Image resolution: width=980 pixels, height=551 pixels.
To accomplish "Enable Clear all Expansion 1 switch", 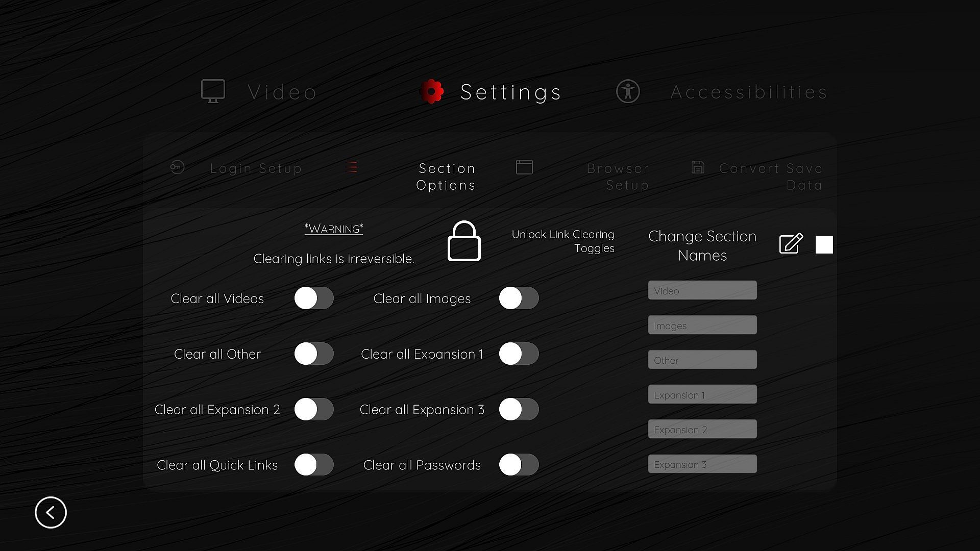I will point(519,354).
